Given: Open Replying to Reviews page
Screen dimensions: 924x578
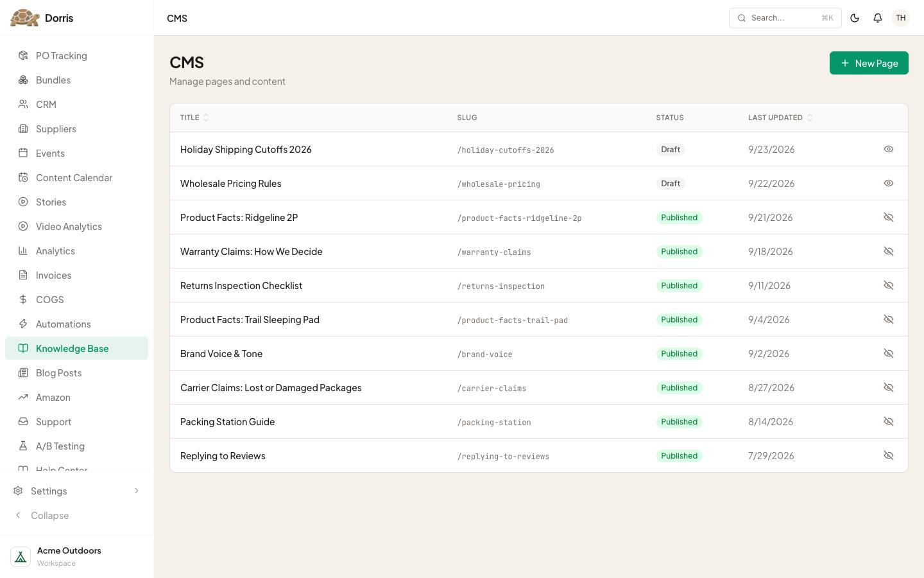Looking at the screenshot, I should (223, 456).
